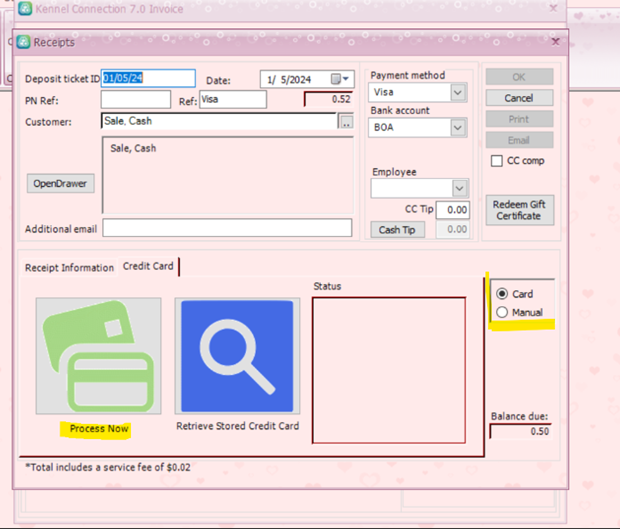This screenshot has height=529, width=620.
Task: Click the Sale, Cash customer details text
Action: tap(133, 148)
